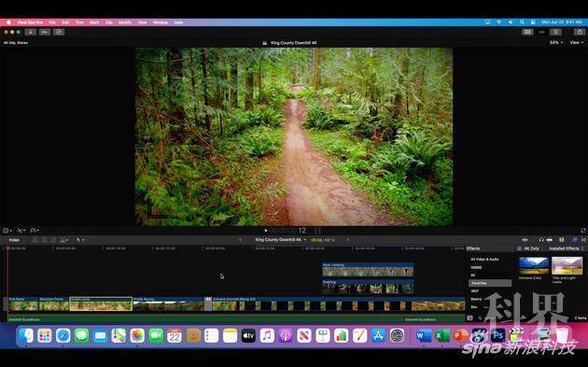588x367 pixels.
Task: Select the 360° effects category
Action: click(x=475, y=291)
